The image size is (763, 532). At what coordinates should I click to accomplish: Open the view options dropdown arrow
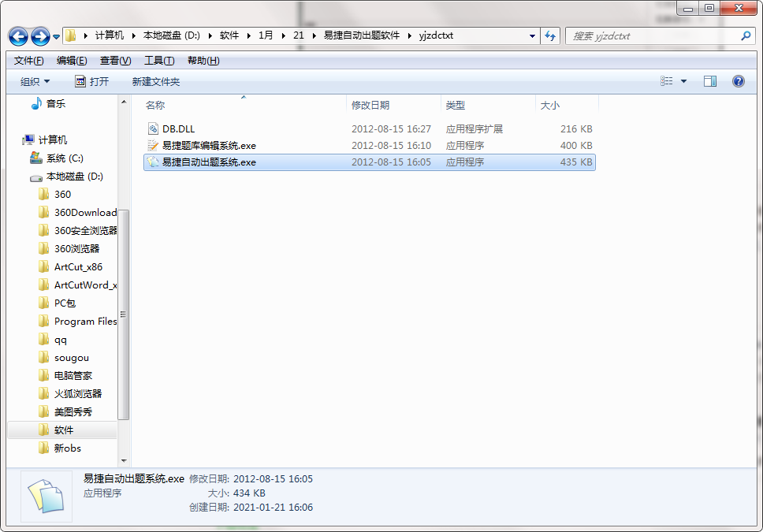coord(683,81)
